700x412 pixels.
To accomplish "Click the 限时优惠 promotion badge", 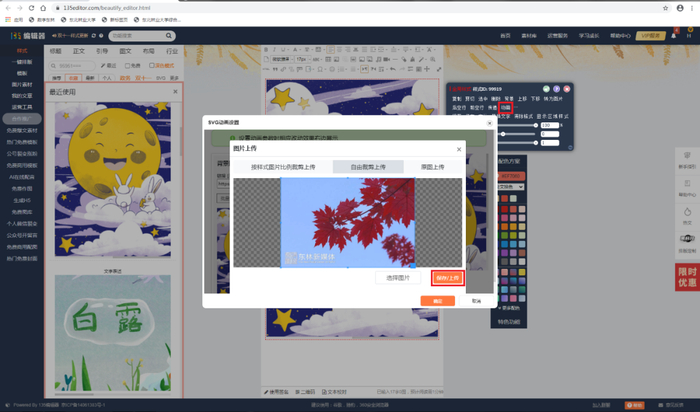I will pos(687,277).
